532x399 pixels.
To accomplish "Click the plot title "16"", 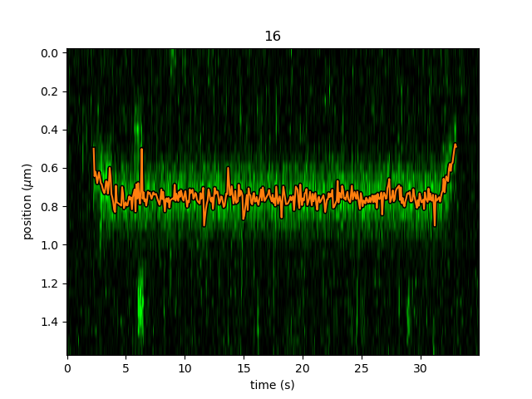I will 273,36.
